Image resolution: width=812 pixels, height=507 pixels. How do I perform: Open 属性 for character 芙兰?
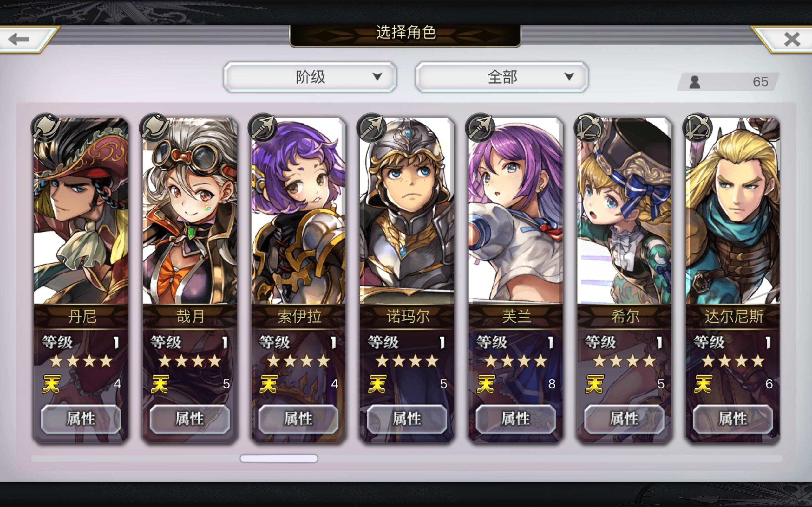tap(516, 419)
